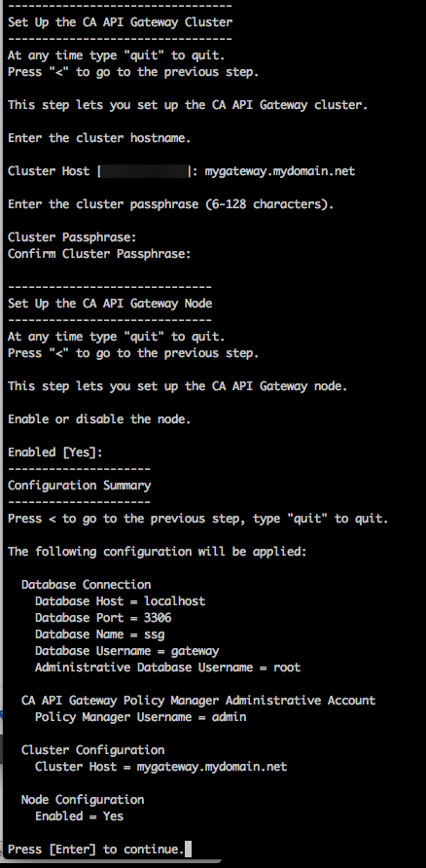Click the Enabled [Yes] prompt line
This screenshot has width=426, height=868.
pyautogui.click(x=55, y=452)
